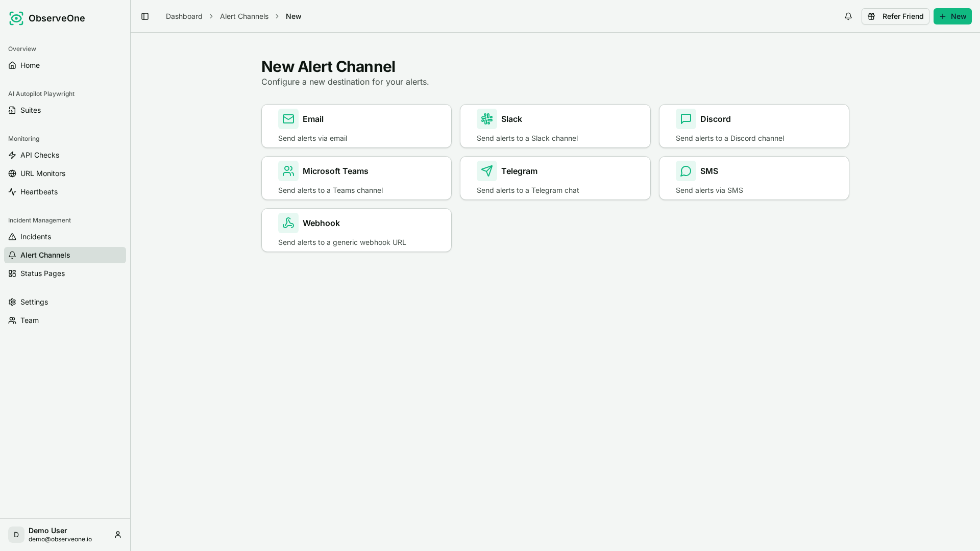980x551 pixels.
Task: Click the Home house icon in sidebar
Action: [x=12, y=65]
